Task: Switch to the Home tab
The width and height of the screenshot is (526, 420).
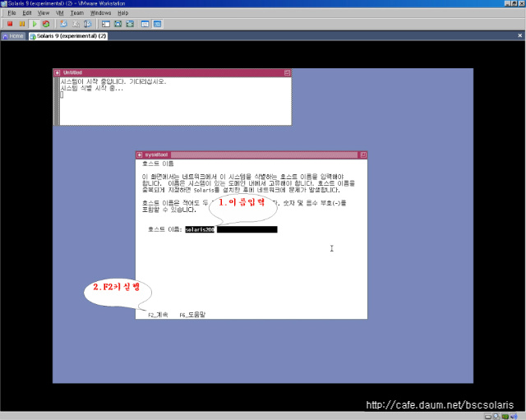Action: click(x=13, y=36)
